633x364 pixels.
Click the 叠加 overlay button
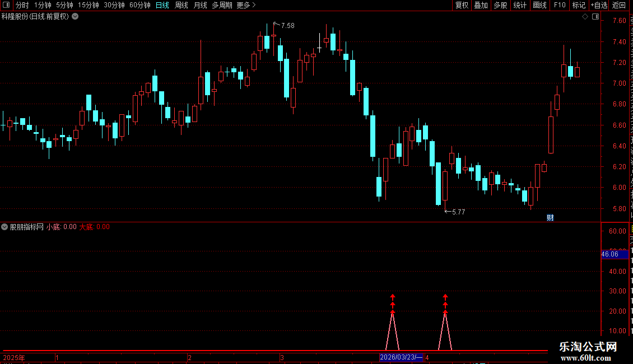click(481, 5)
